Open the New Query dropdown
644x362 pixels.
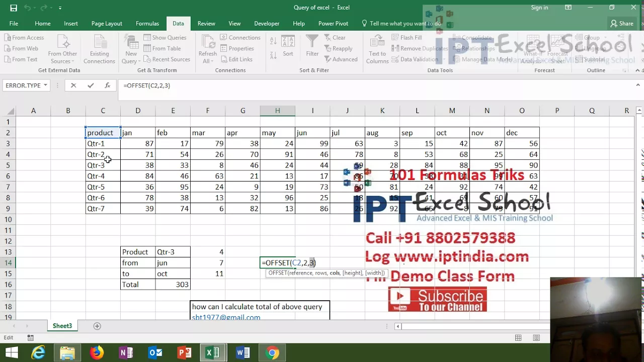(x=131, y=49)
